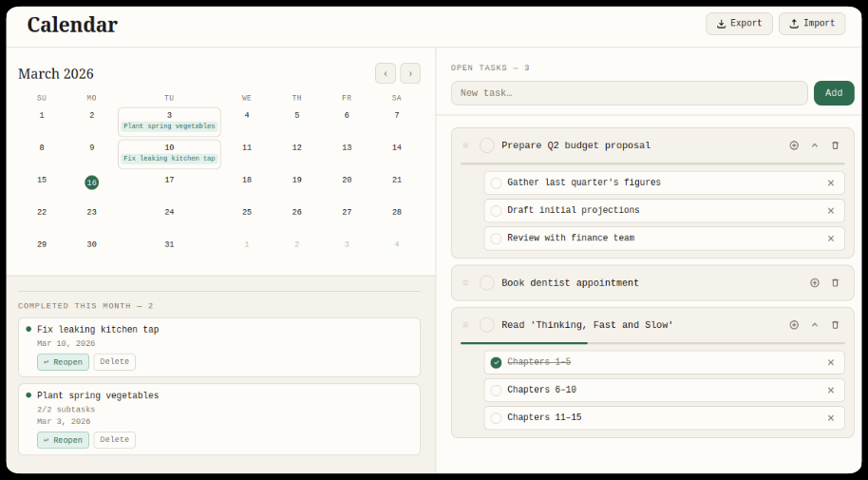Click the Export button
Viewport: 868px width, 480px height.
(739, 24)
